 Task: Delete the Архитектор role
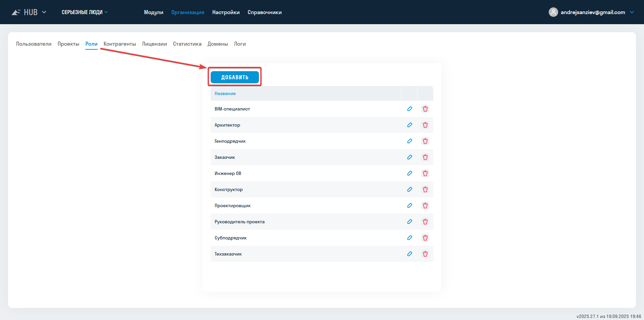tap(425, 125)
